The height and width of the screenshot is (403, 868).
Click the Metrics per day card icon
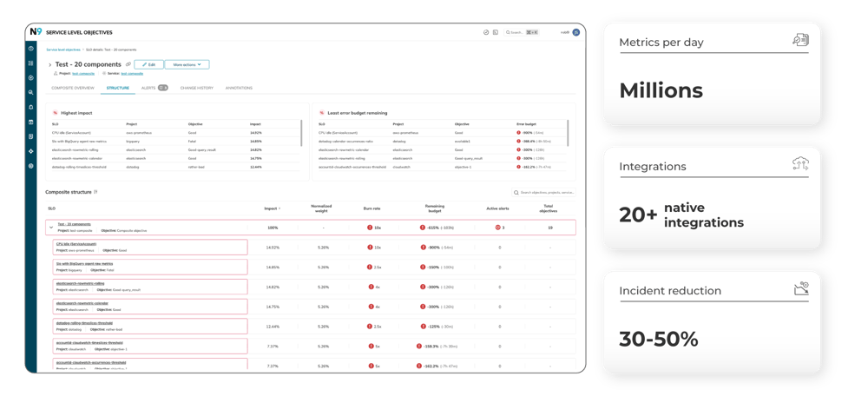coord(799,41)
